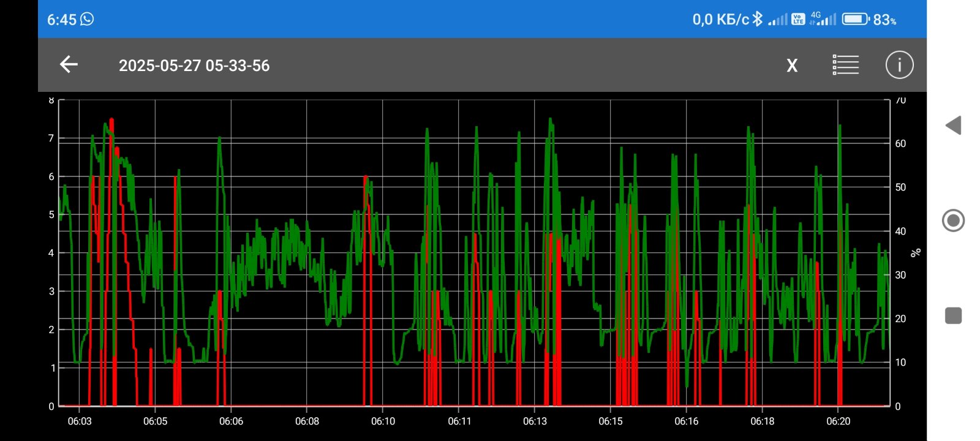This screenshot has width=980, height=441.
Task: Tap the Android recents square button
Action: [953, 315]
